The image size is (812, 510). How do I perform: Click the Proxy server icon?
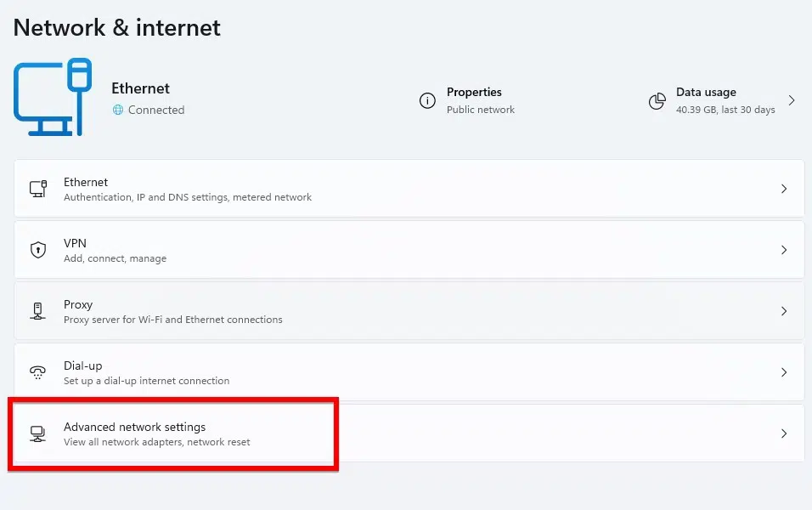coord(37,311)
